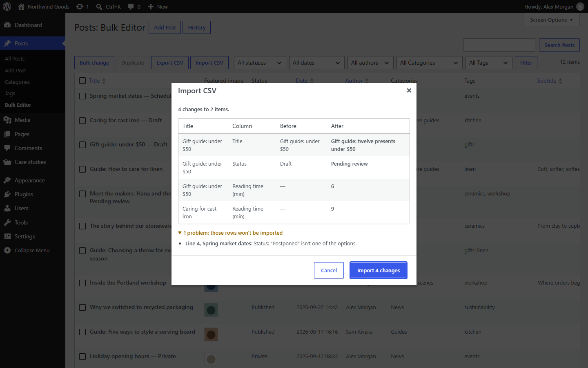Open the All statuses dropdown
Viewport: 588px width, 368px height.
click(x=260, y=63)
